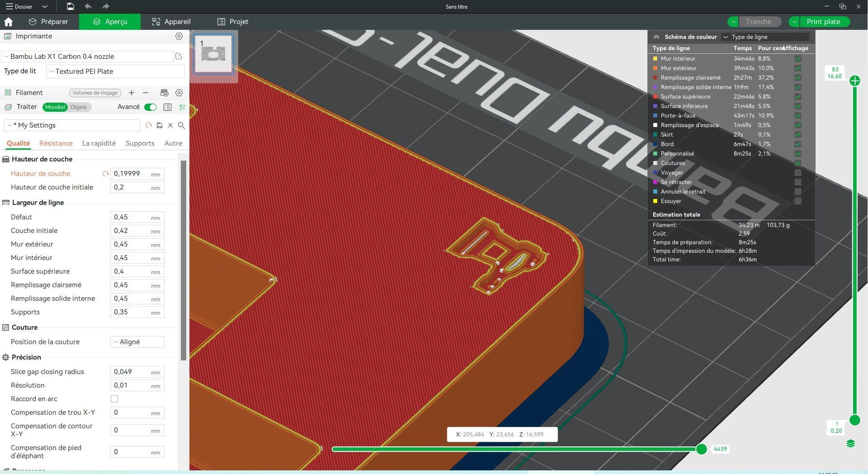Click the Mur extérieur line width field
This screenshot has width=868, height=474.
(x=137, y=244)
